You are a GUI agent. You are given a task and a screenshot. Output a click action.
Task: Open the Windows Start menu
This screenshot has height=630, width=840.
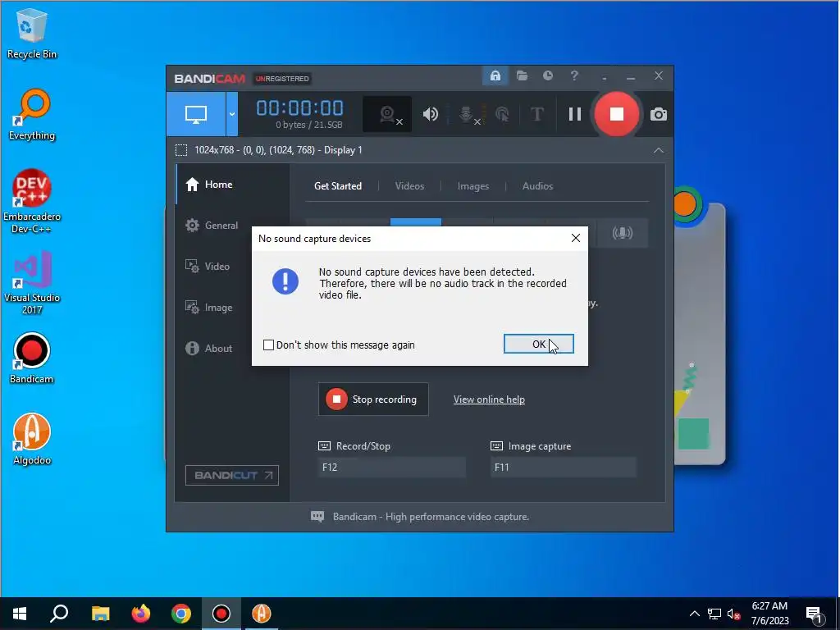[x=20, y=614]
